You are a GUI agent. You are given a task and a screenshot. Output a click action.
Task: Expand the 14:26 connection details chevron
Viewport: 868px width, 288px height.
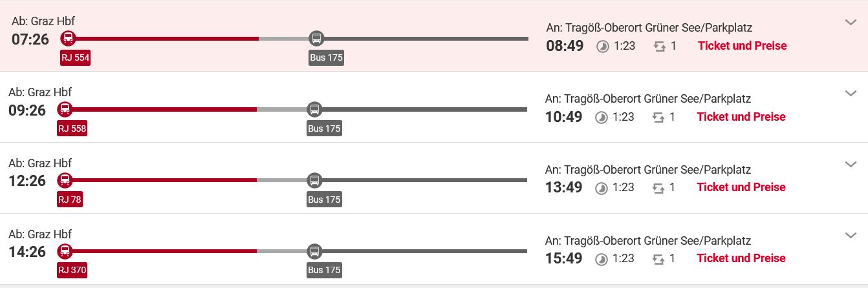coord(851,235)
